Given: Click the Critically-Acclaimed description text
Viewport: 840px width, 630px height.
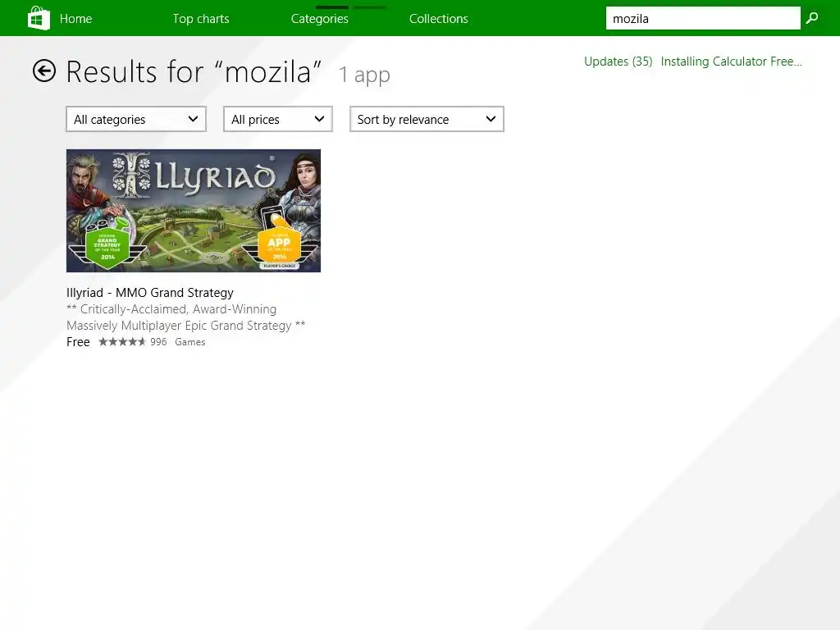Looking at the screenshot, I should (x=186, y=317).
